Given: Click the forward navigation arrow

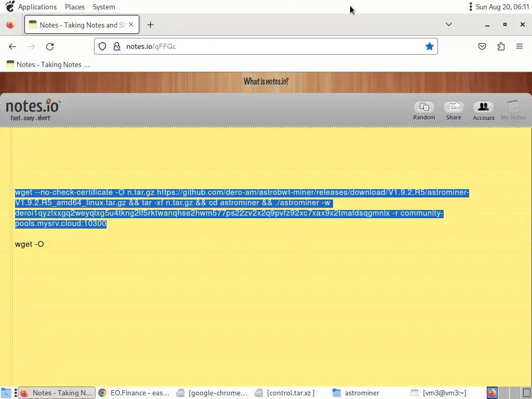Looking at the screenshot, I should click(x=31, y=46).
